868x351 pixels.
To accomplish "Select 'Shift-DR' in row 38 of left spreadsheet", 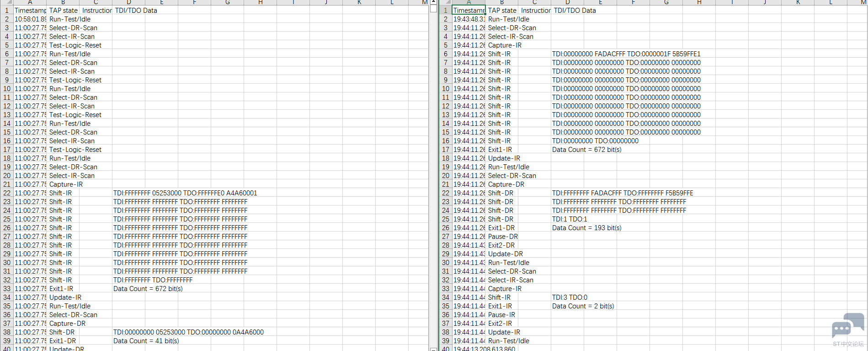I will coord(62,332).
